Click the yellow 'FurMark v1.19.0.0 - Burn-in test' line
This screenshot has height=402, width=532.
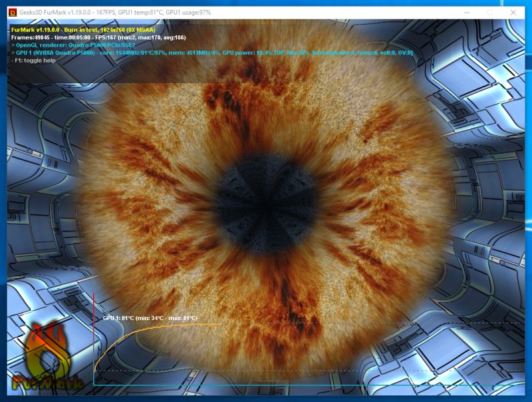(x=83, y=30)
